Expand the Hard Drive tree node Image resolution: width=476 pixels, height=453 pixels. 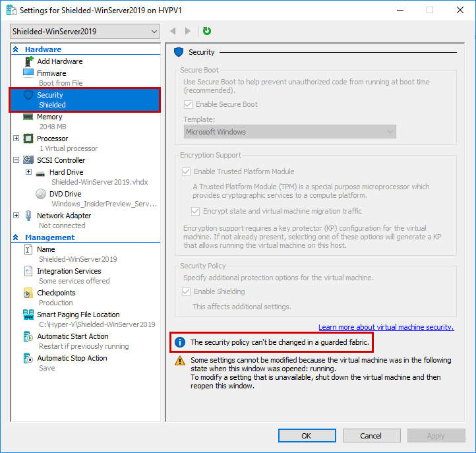[x=28, y=172]
